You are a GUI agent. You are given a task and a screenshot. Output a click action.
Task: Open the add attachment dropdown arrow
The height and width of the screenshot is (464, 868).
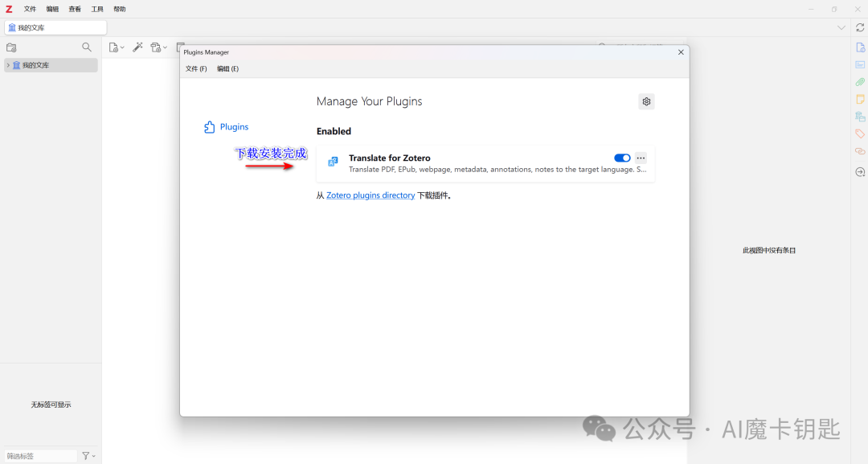pyautogui.click(x=165, y=48)
